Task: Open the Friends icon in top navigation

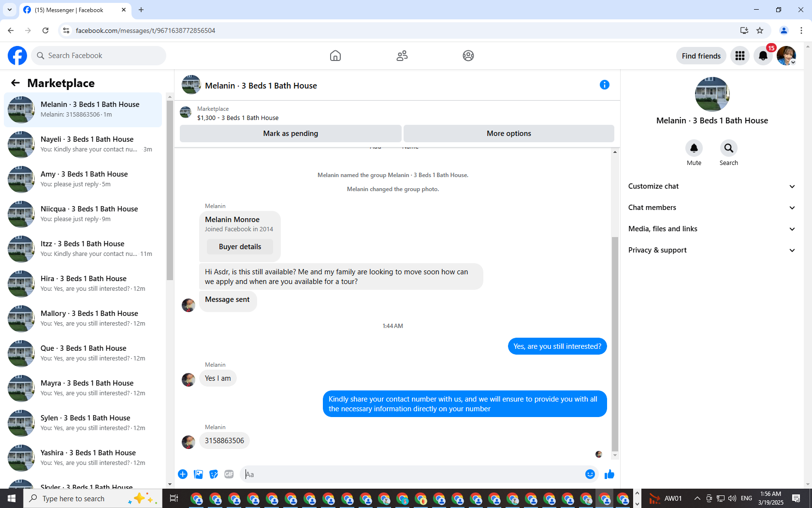Action: point(402,56)
